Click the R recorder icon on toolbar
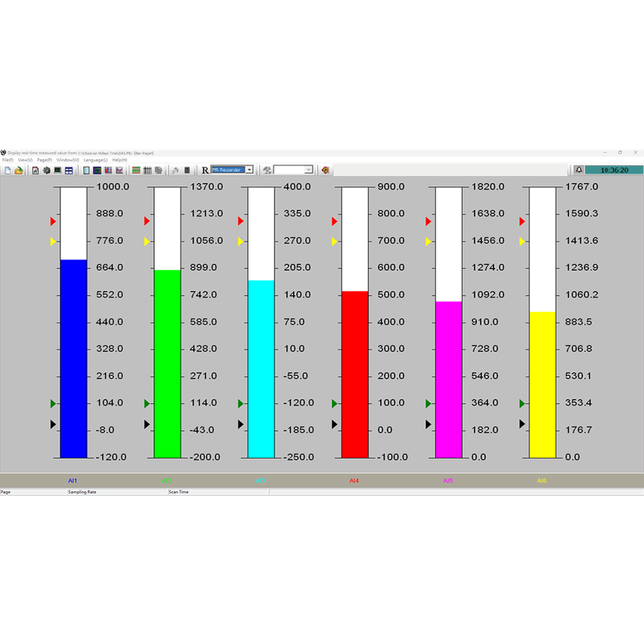Screen dimensions: 644x644 tap(205, 170)
